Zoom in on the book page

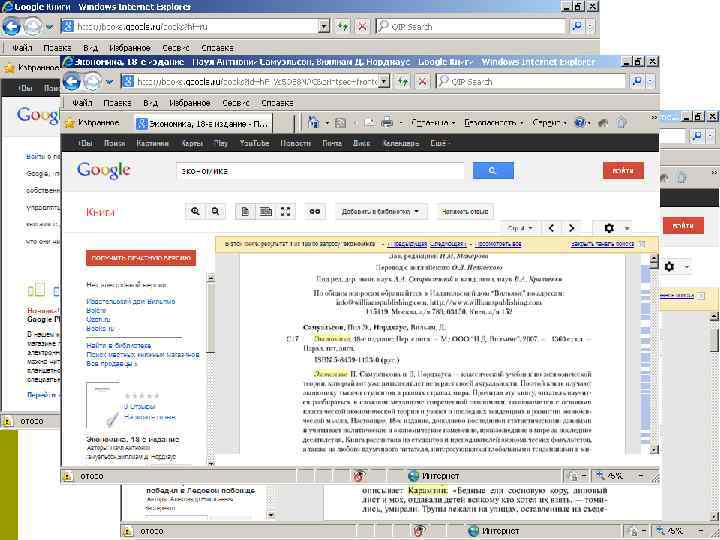coord(196,212)
